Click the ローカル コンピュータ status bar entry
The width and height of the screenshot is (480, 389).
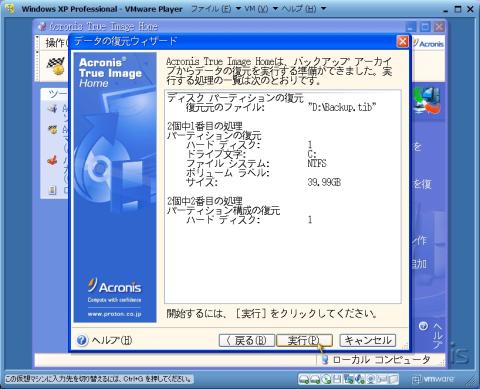[x=381, y=360]
